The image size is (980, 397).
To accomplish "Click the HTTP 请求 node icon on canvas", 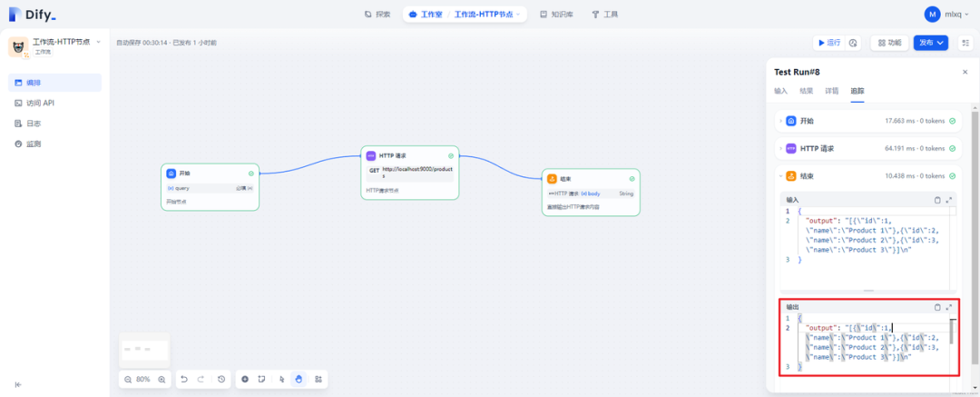I will 371,155.
